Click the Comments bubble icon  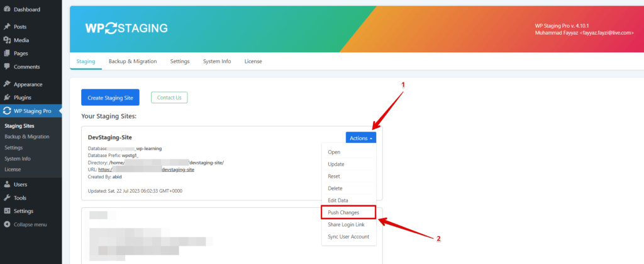6,67
